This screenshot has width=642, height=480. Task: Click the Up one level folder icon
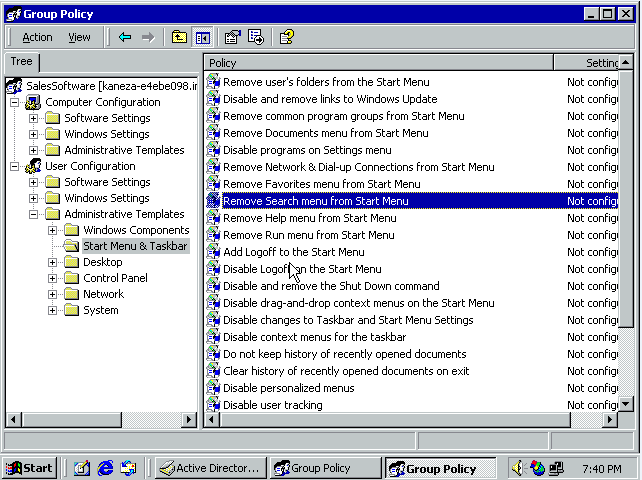click(x=179, y=38)
